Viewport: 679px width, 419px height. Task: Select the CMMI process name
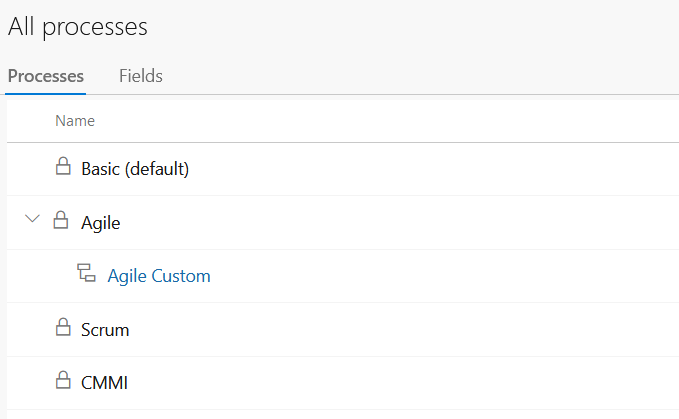click(104, 383)
